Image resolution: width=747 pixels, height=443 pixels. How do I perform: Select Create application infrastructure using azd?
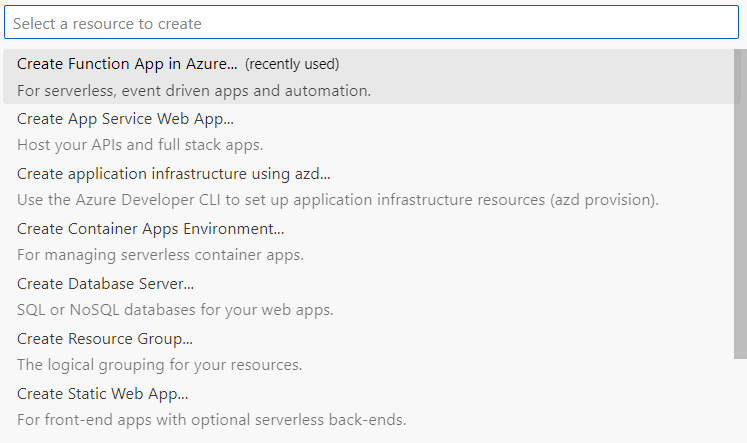173,174
